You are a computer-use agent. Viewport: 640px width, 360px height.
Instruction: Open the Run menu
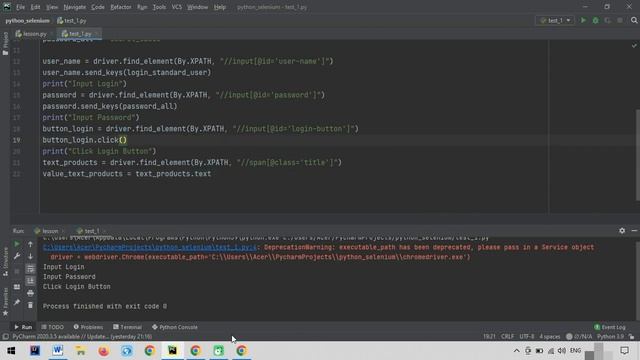(142, 7)
